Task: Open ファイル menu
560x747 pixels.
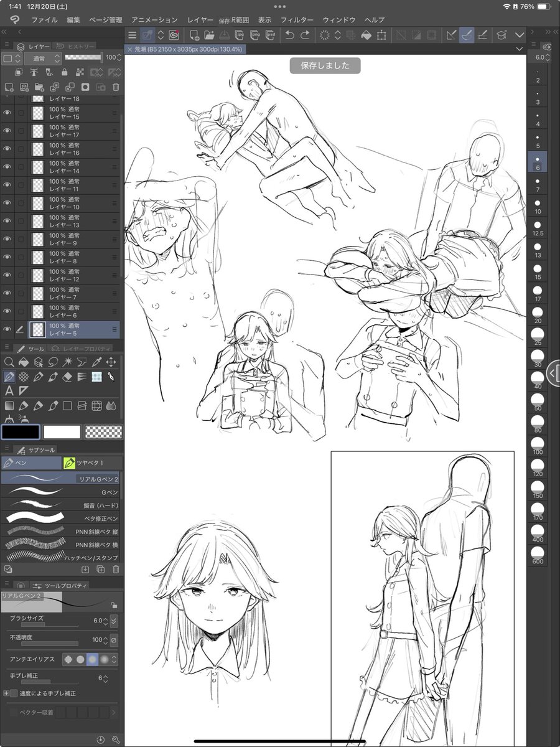Action: (44, 20)
